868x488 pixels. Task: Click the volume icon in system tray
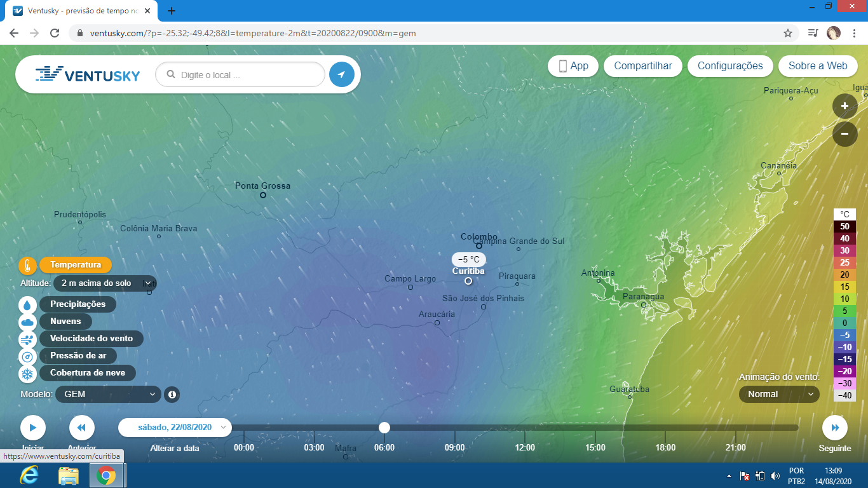(x=775, y=475)
